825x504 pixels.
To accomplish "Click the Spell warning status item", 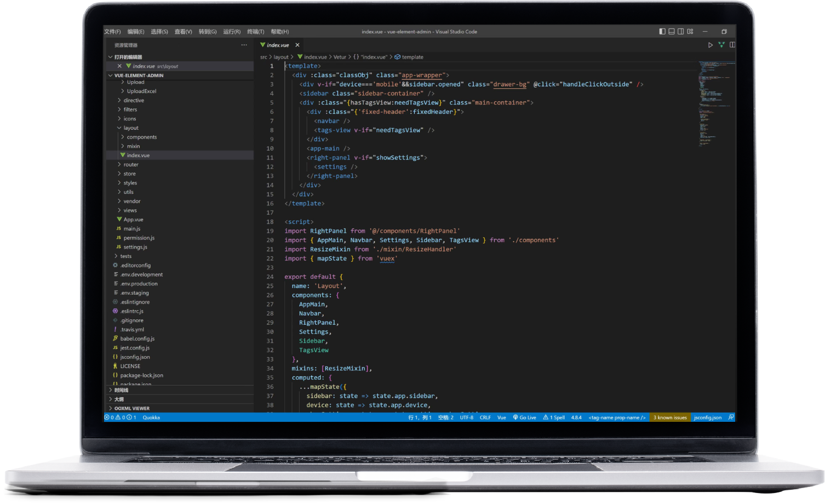I will (554, 417).
